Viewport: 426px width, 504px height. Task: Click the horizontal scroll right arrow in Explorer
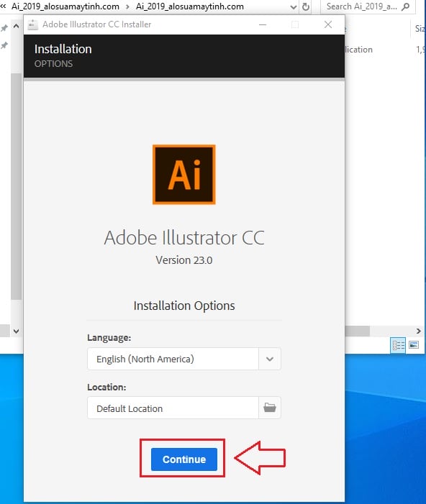[418, 331]
